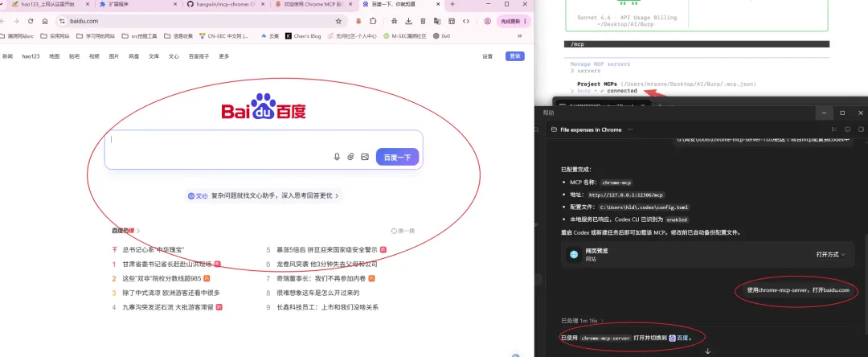The width and height of the screenshot is (868, 357).
Task: Open the 设置 settings link on Baidu
Action: 487,56
